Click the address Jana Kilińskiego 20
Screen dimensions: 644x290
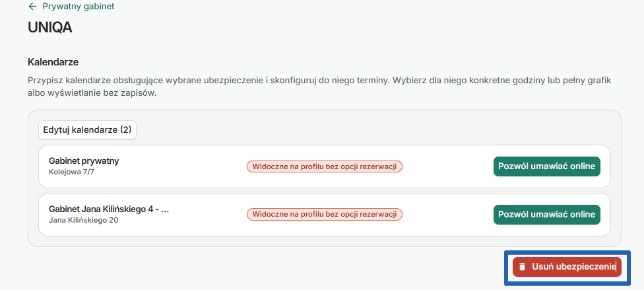coord(83,220)
